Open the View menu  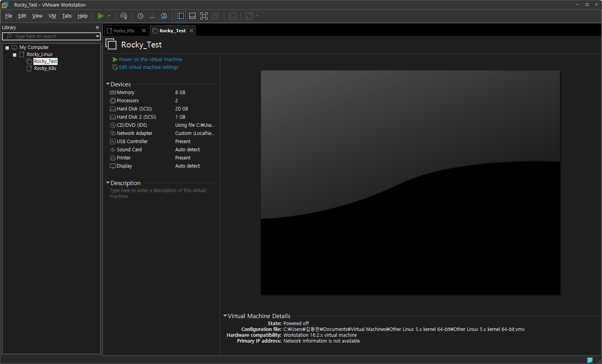37,16
